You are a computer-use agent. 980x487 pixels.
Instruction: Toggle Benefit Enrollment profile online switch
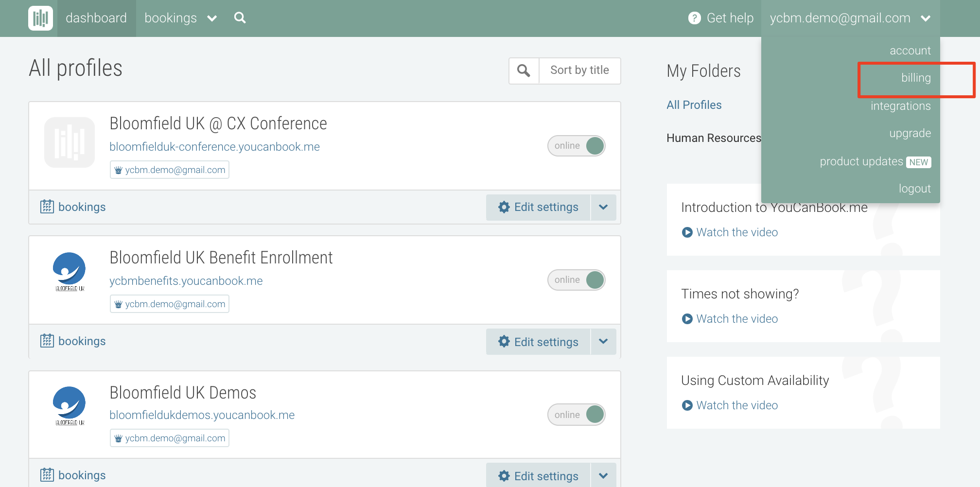pyautogui.click(x=577, y=280)
